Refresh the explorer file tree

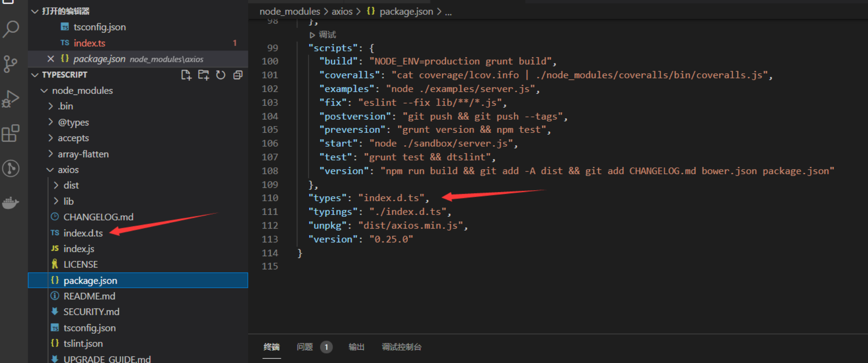point(221,75)
